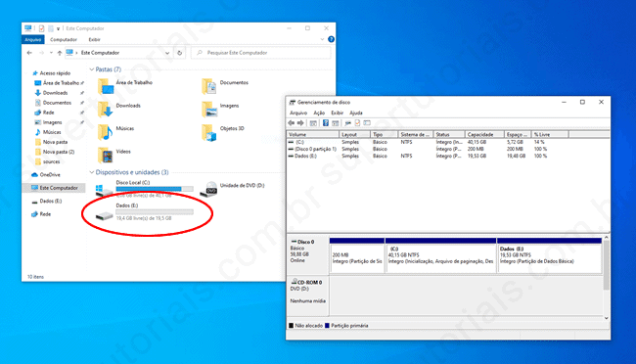Open address bar history dropdown
Screen dimensions: 636x364
click(x=167, y=53)
